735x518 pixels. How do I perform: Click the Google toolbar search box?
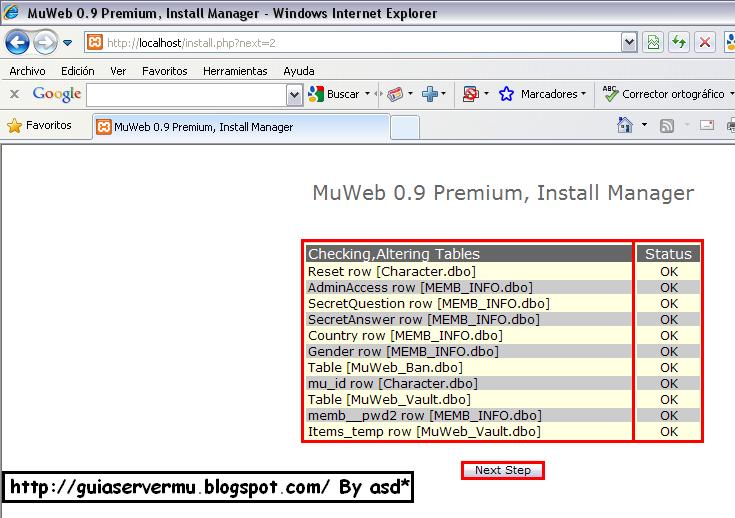pyautogui.click(x=186, y=95)
